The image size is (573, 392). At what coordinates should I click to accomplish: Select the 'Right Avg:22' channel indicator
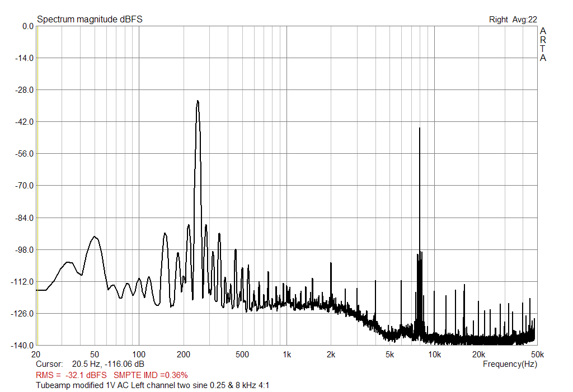pos(513,18)
